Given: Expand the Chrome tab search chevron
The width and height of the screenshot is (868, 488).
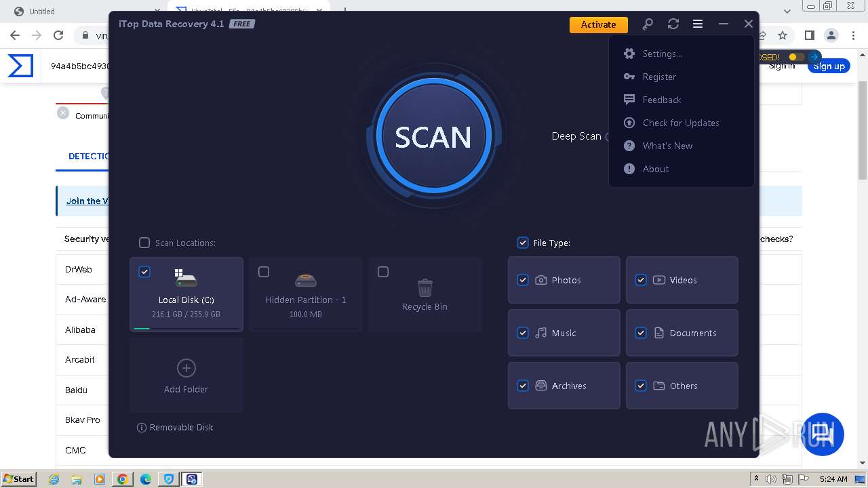Looking at the screenshot, I should tap(787, 12).
